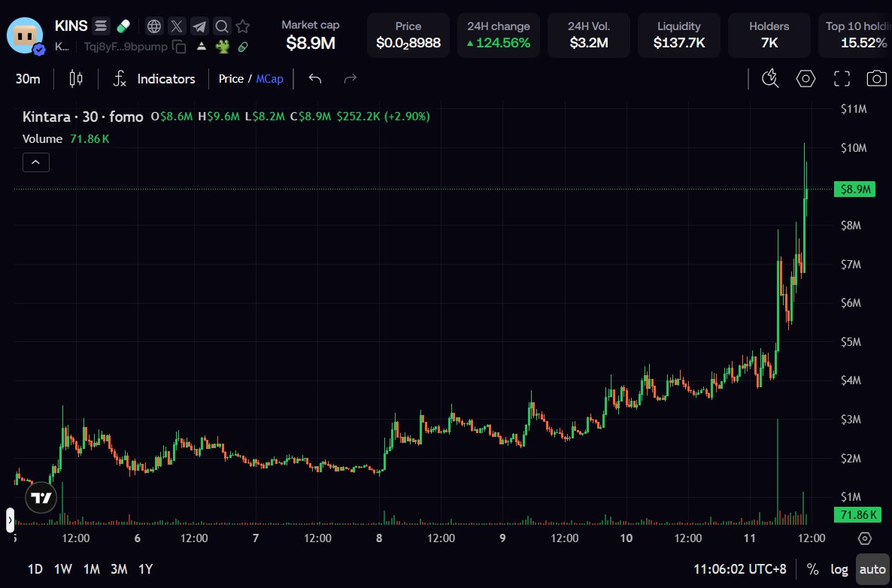Click the fx indicators icon

[119, 78]
